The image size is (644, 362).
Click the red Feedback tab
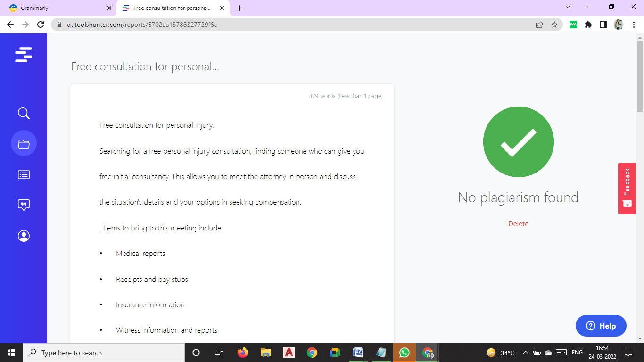(627, 188)
